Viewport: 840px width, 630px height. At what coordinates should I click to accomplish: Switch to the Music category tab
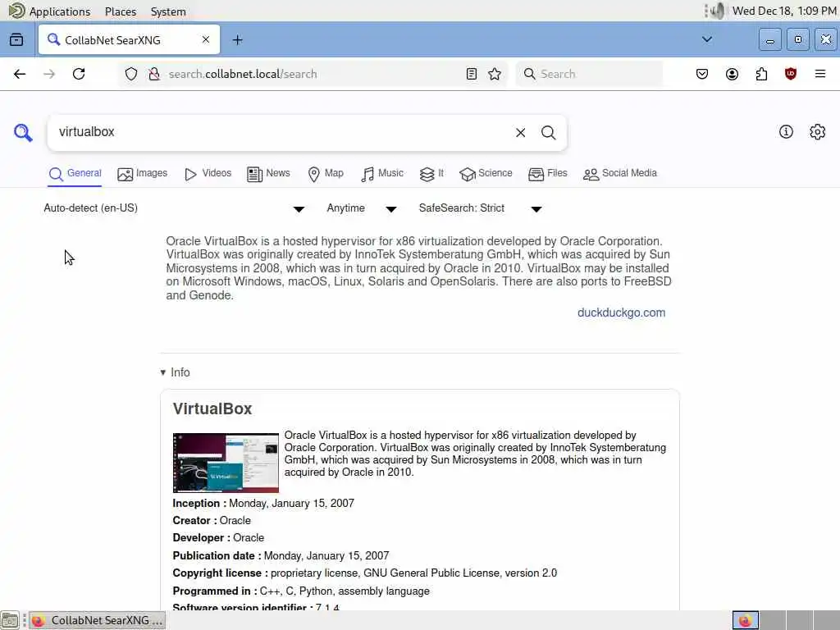click(382, 174)
